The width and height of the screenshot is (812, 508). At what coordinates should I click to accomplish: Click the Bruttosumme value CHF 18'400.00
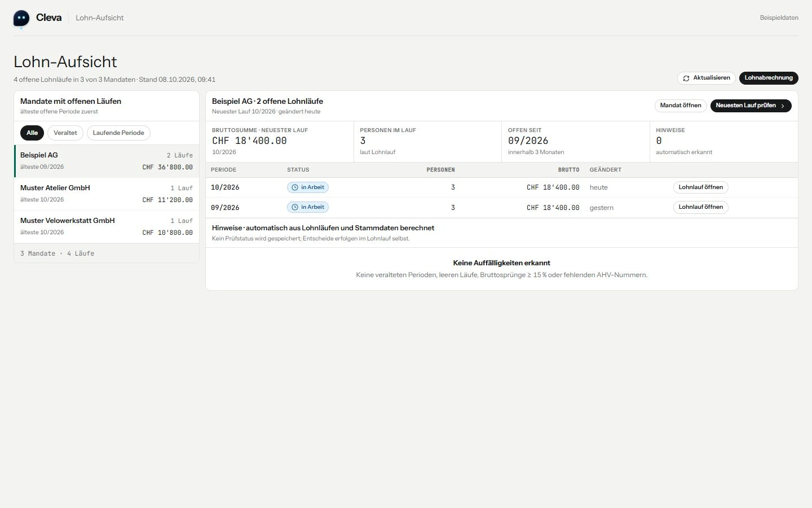pos(249,141)
